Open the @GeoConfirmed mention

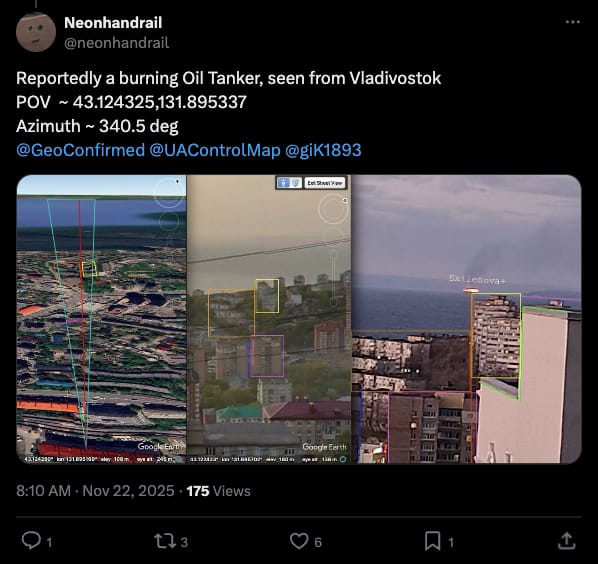click(x=80, y=150)
